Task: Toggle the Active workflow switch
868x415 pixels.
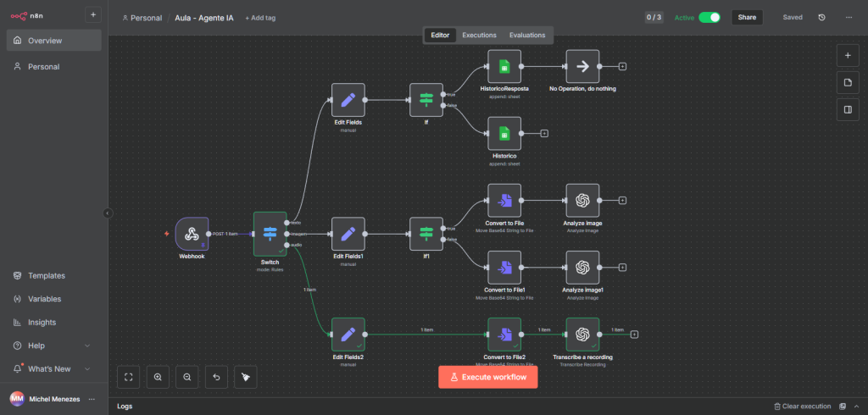Action: point(709,17)
